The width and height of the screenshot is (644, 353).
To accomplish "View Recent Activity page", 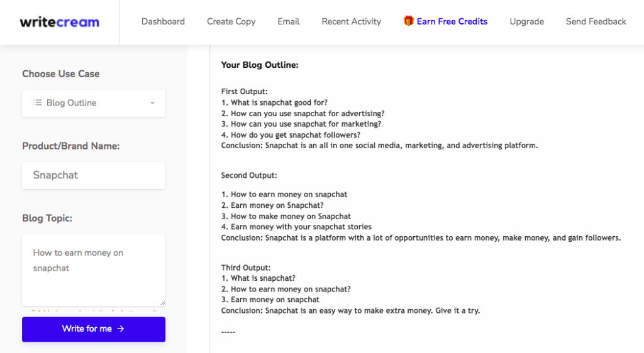I will coord(351,21).
